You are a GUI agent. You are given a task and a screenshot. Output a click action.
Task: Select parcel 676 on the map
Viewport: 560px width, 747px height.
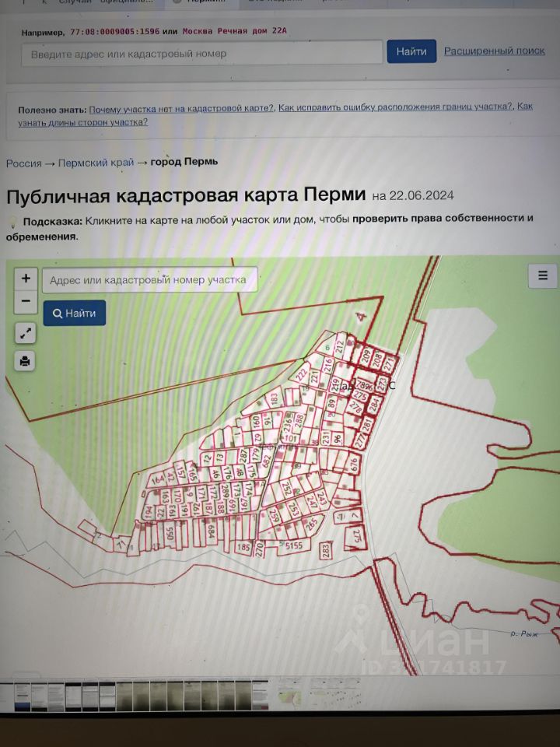coord(355,465)
